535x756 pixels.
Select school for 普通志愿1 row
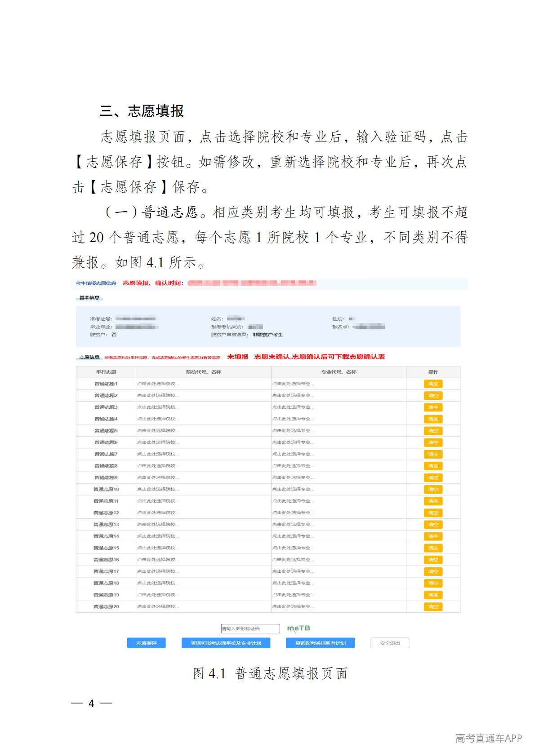point(203,384)
